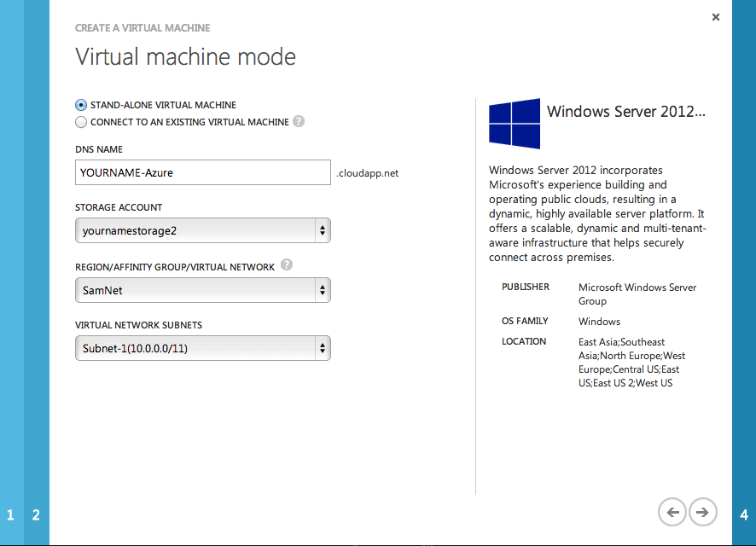Open the Virtual Network Subnets dropdown

[202, 348]
